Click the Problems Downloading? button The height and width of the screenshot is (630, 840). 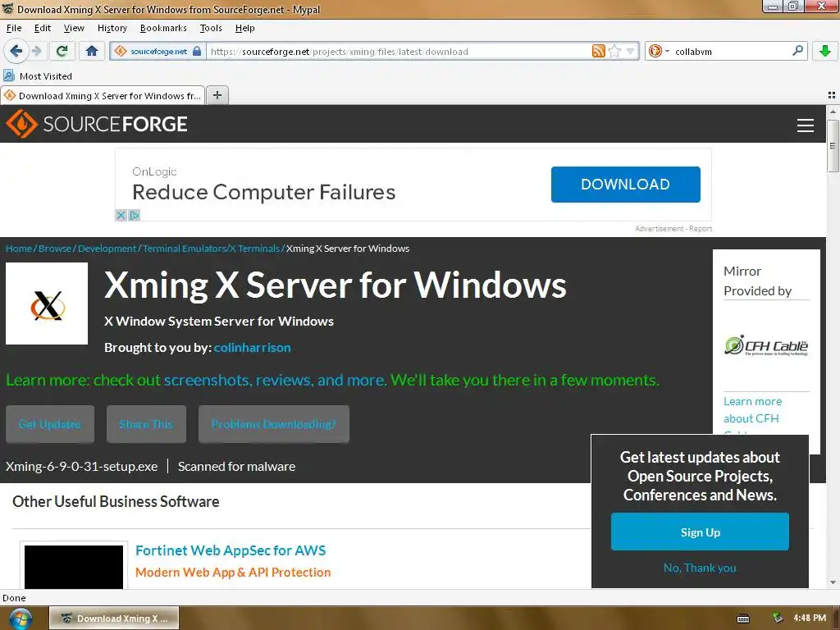click(274, 424)
